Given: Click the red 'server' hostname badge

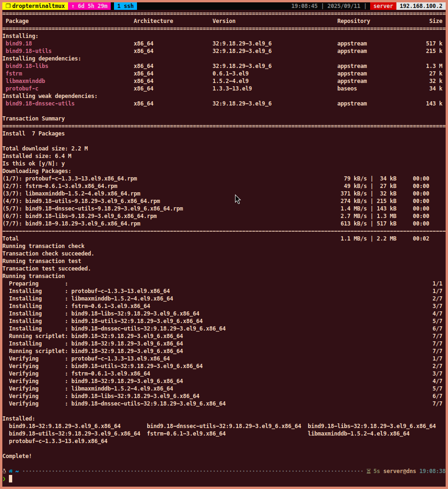Looking at the screenshot, I should pyautogui.click(x=383, y=6).
